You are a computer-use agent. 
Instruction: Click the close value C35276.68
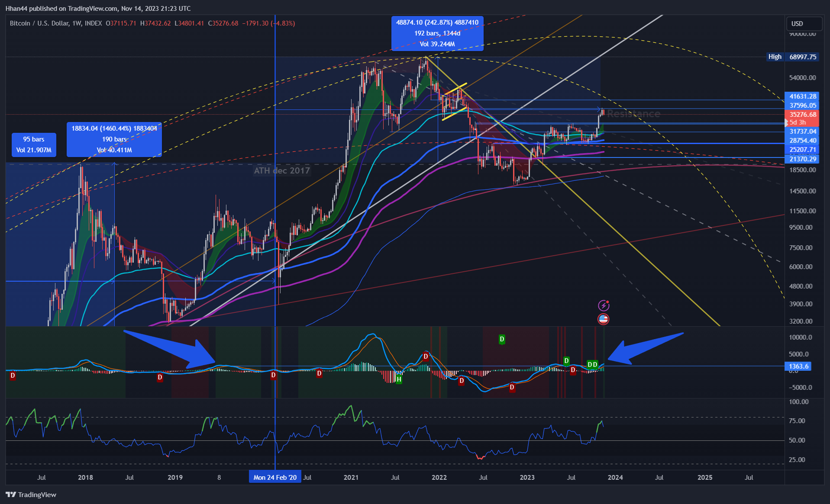[x=223, y=23]
